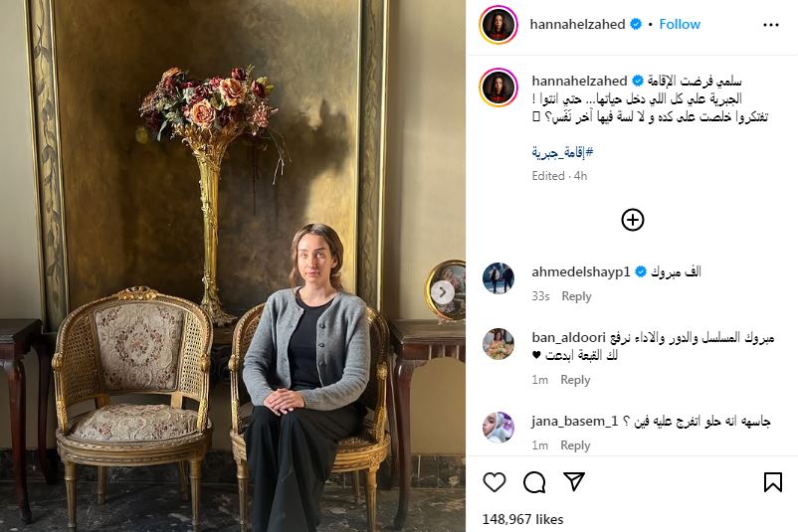Open jana_basem_1's profile avatar

pos(499,428)
